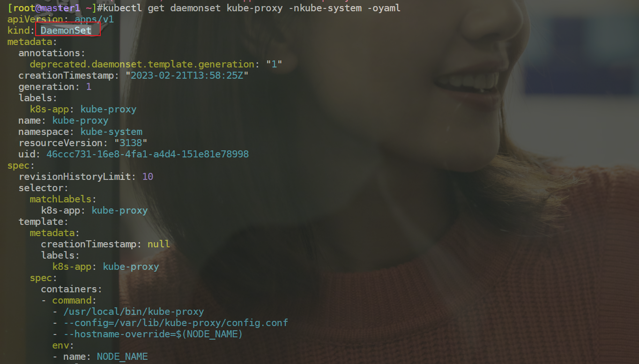Click 'revisionHistoryLimit: 10' line
This screenshot has width=639, height=364.
point(86,177)
